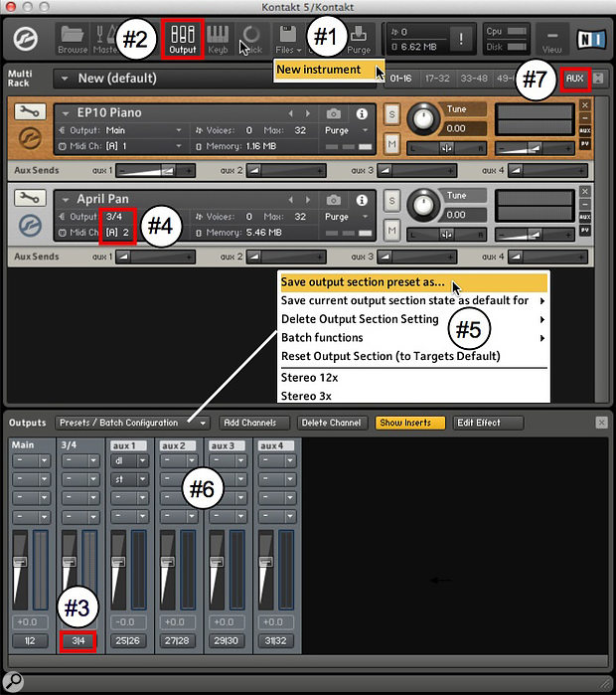Click aux 1 channel name label
Viewport: 616px width, 695px height.
coord(128,445)
